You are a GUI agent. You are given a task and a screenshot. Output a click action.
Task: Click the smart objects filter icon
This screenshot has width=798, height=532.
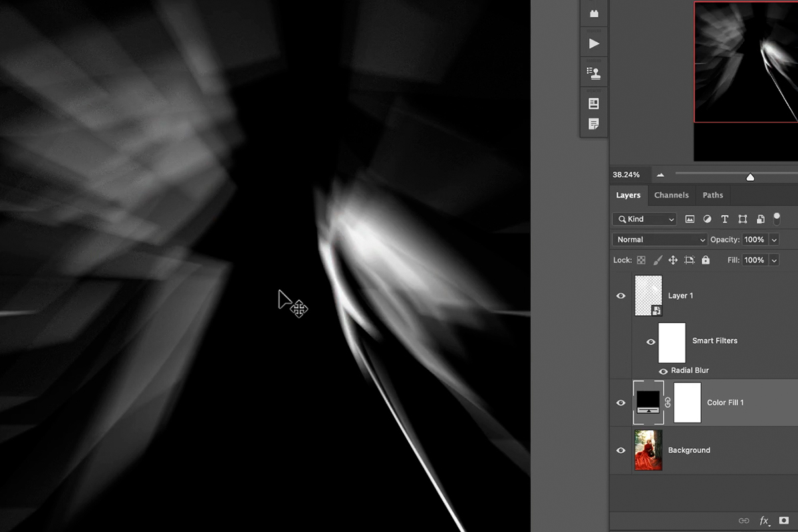(760, 219)
